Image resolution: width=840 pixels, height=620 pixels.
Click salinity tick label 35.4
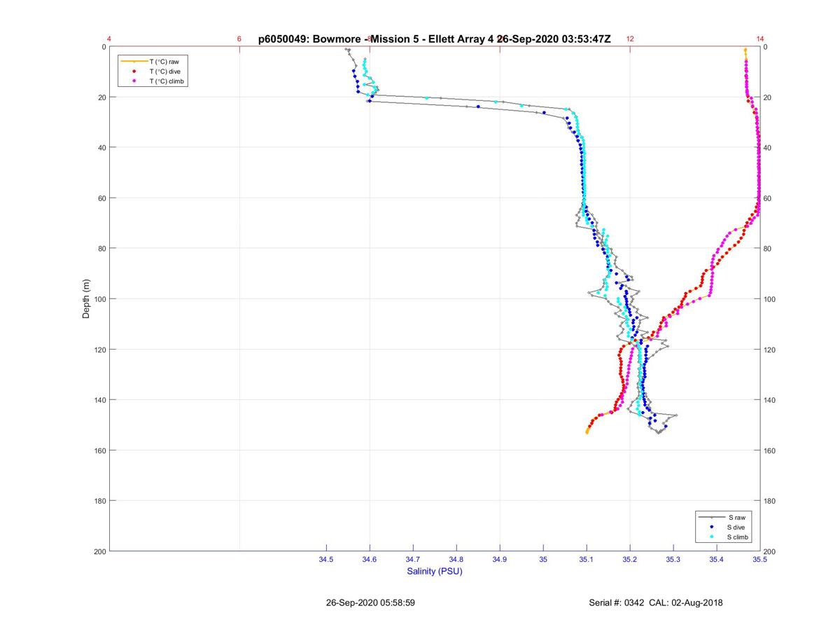coord(717,559)
